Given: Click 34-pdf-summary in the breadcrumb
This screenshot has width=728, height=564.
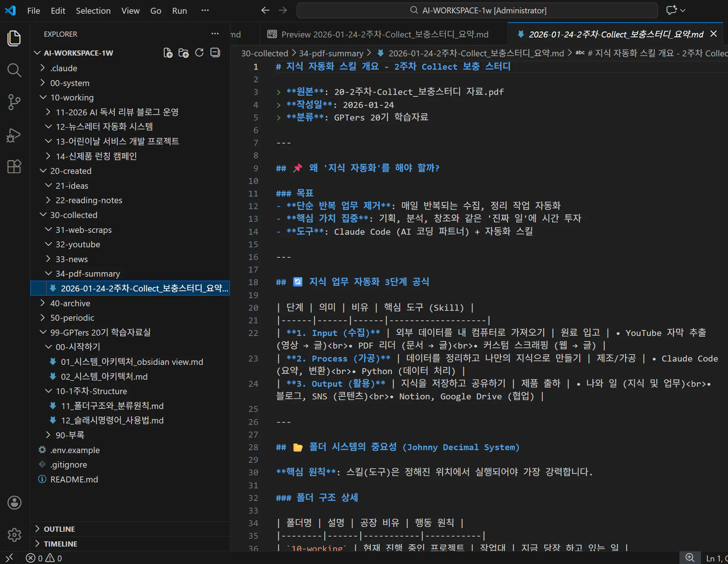Looking at the screenshot, I should (331, 53).
